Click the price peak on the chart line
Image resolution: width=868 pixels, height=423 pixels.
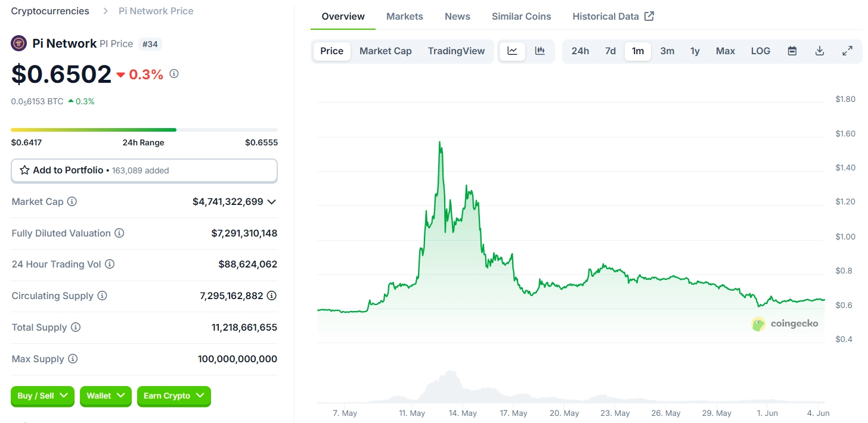click(440, 142)
